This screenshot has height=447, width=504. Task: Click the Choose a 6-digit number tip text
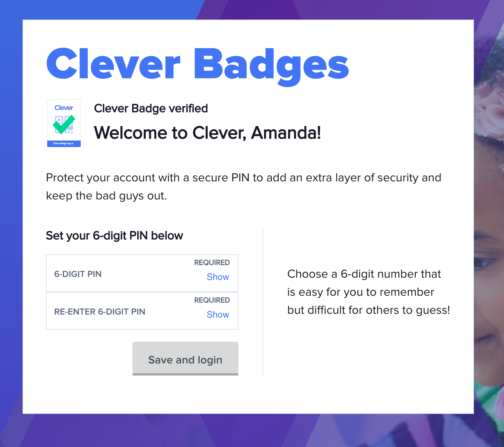[369, 292]
